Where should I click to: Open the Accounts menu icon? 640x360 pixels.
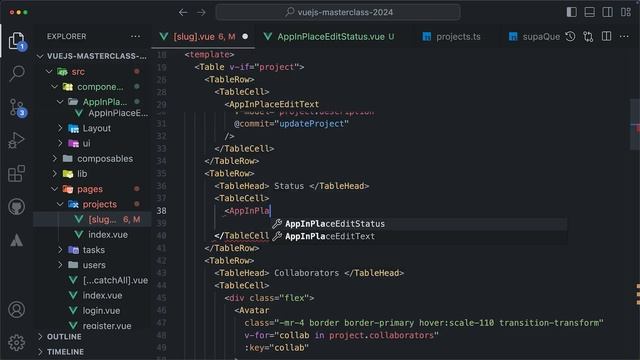click(x=16, y=310)
